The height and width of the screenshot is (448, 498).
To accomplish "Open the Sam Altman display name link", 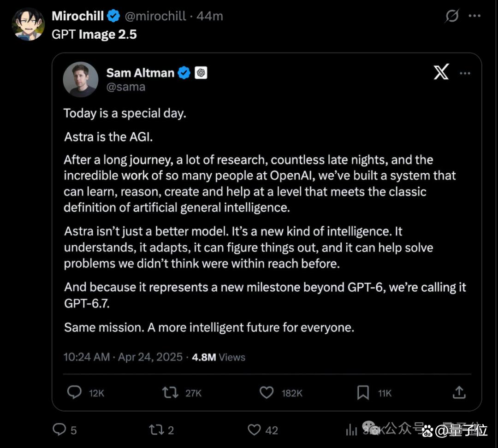I will pyautogui.click(x=140, y=73).
